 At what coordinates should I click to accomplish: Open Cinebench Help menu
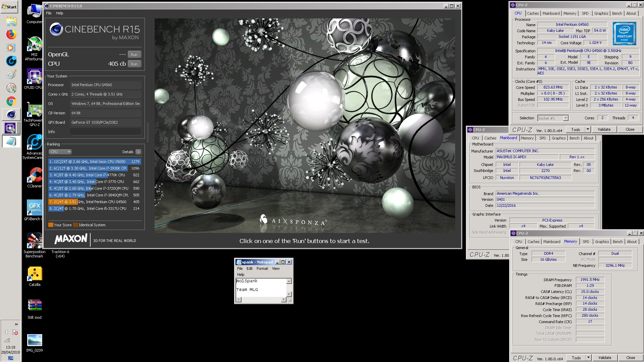click(59, 13)
